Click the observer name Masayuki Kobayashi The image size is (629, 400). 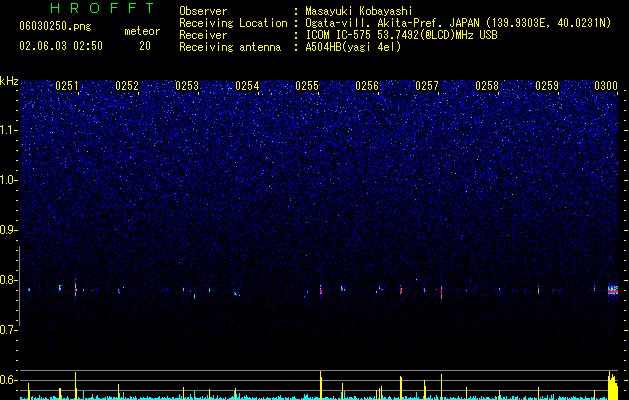359,11
